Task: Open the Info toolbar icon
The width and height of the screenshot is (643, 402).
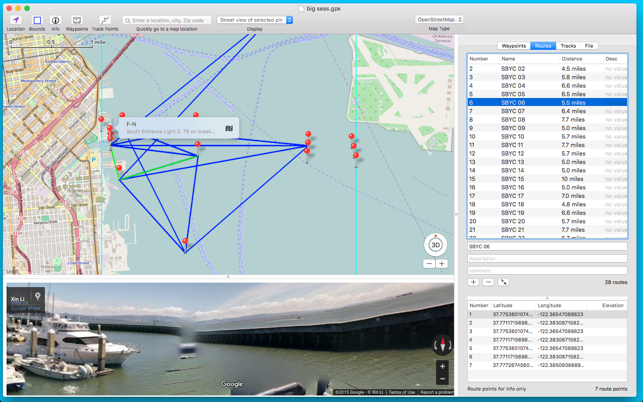Action: (55, 20)
